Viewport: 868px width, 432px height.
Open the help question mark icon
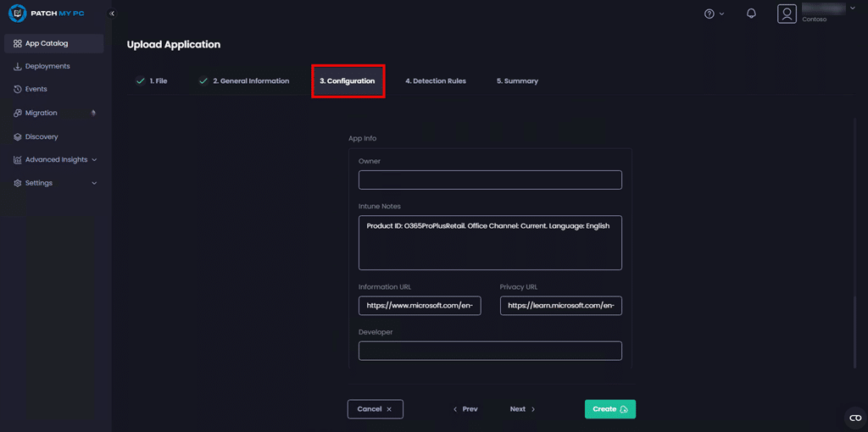709,14
